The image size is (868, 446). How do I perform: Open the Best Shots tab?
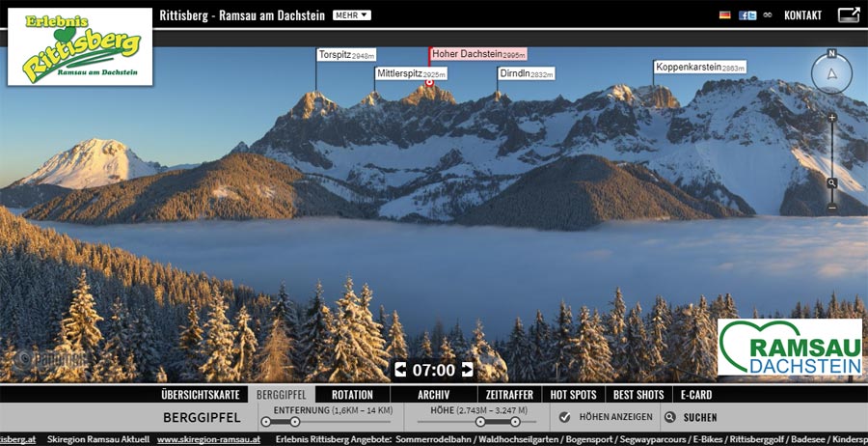coord(638,395)
